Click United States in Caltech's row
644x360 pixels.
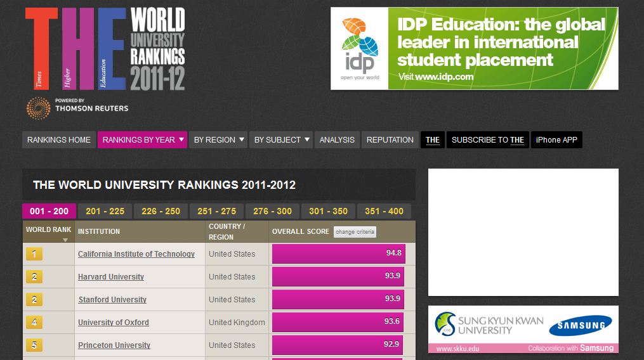click(x=232, y=254)
